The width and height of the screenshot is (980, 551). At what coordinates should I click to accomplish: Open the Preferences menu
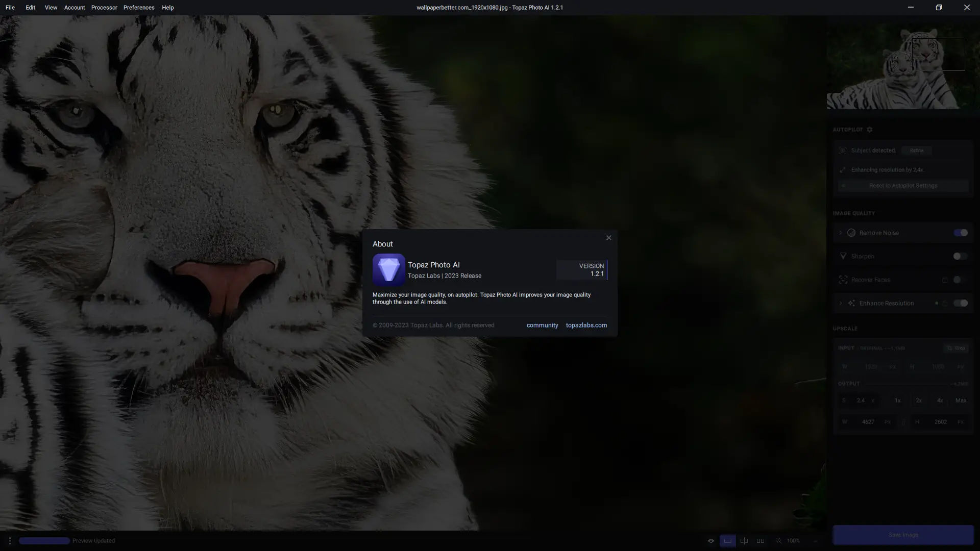coord(139,8)
